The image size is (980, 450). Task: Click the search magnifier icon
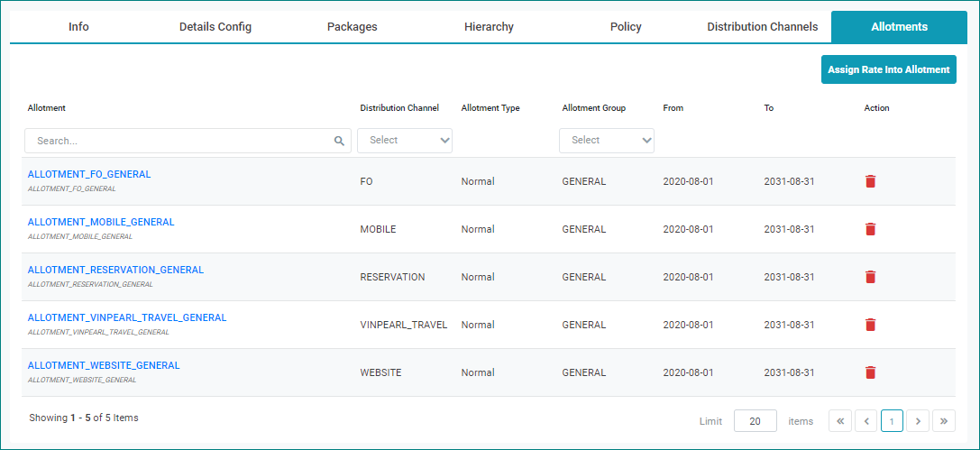(340, 141)
